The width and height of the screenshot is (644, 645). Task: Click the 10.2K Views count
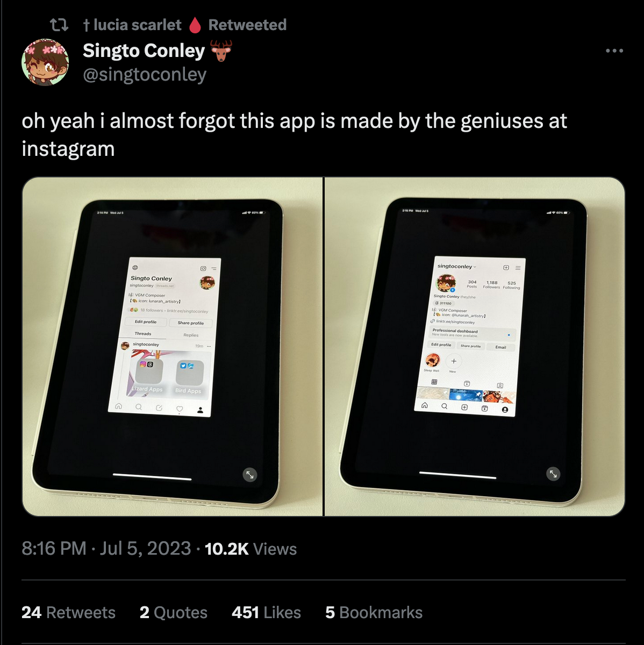pyautogui.click(x=251, y=549)
